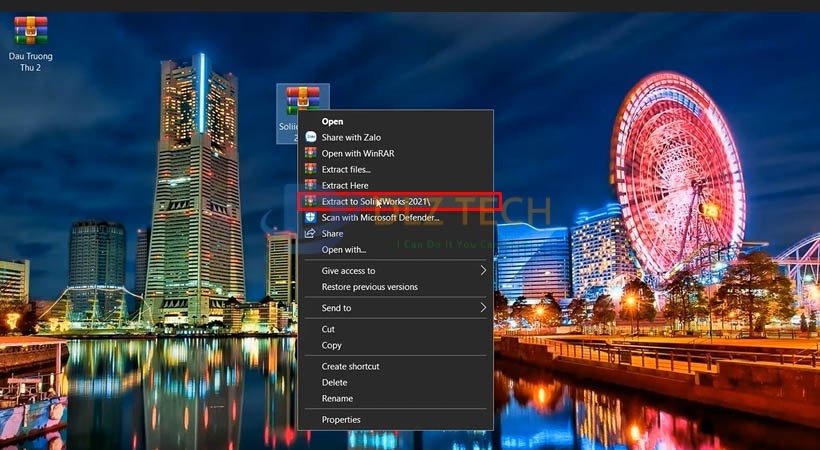This screenshot has width=820, height=450.
Task: Choose Rename option
Action: [x=337, y=398]
